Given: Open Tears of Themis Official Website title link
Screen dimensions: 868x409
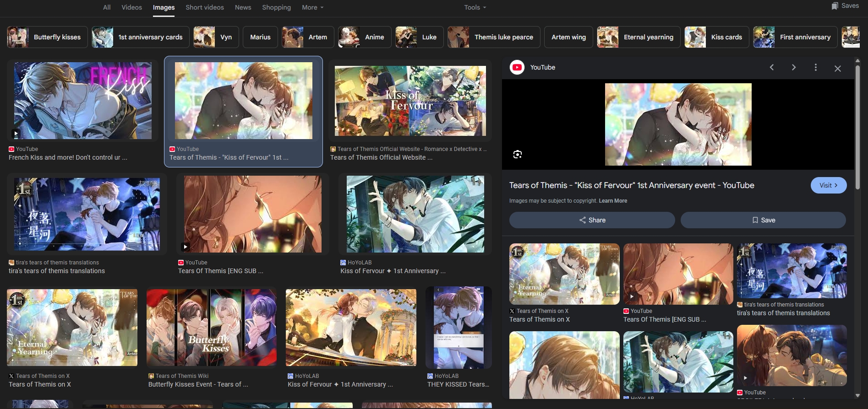Looking at the screenshot, I should point(381,157).
